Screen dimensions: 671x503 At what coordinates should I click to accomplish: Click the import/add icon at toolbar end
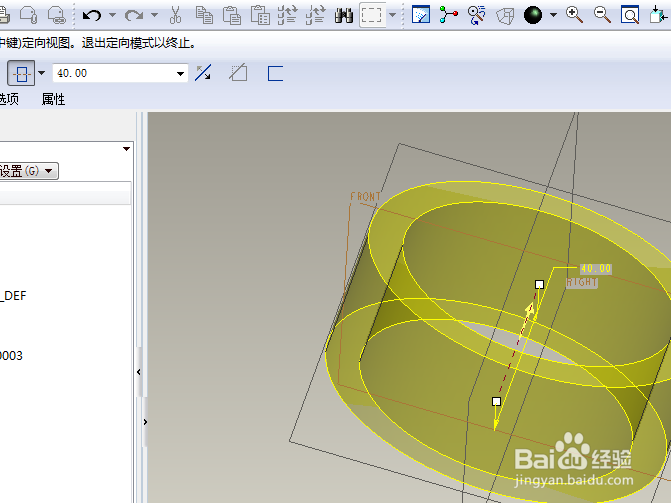point(658,15)
